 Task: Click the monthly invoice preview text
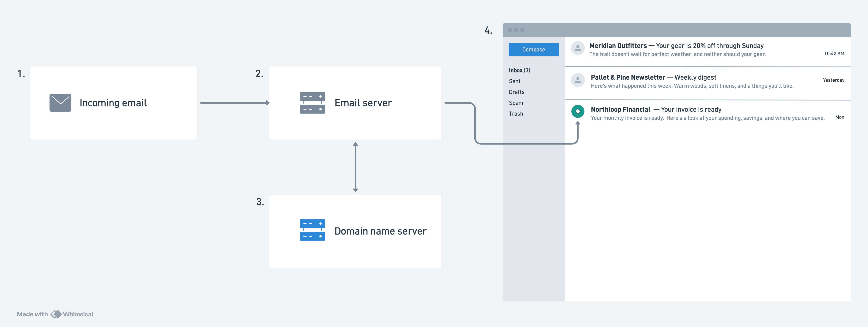[708, 118]
